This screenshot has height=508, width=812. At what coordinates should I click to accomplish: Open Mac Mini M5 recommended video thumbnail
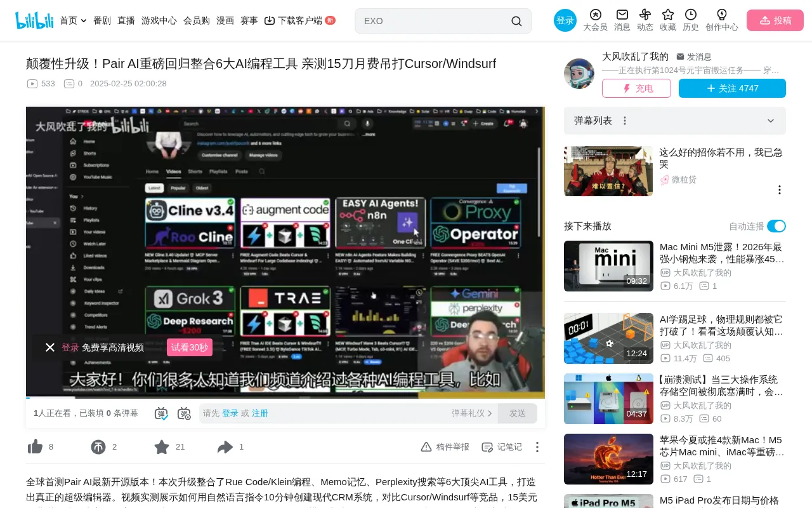[x=608, y=266]
